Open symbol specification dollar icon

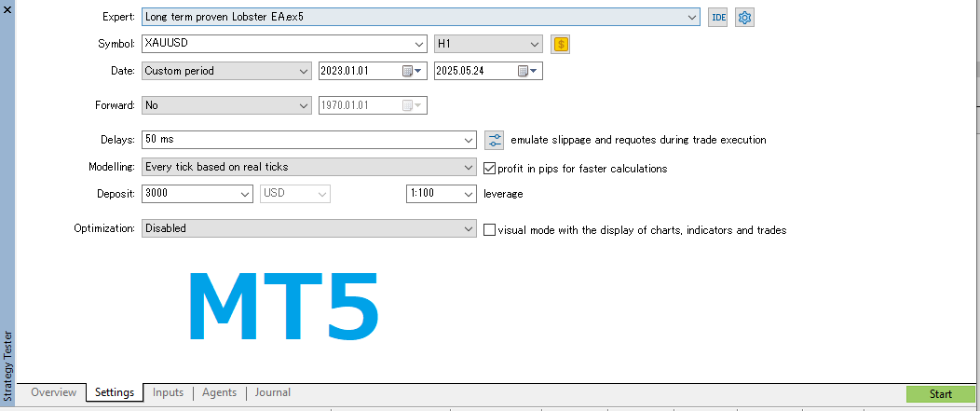coord(561,45)
